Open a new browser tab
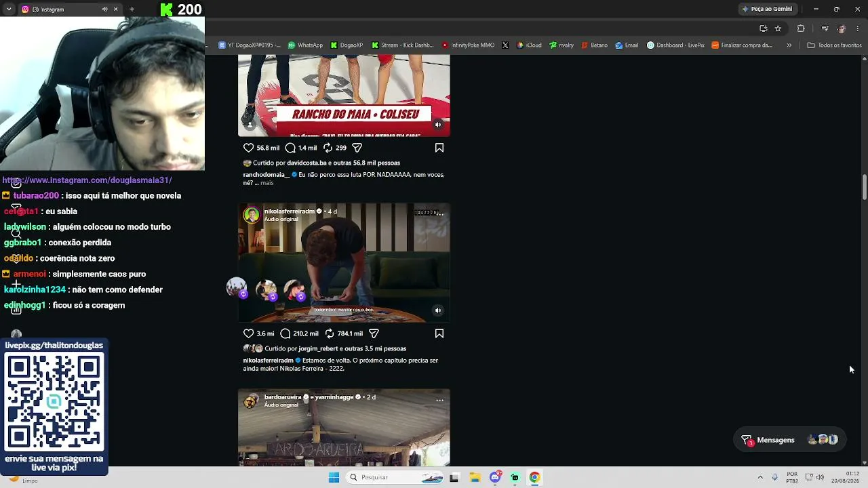Viewport: 868px width, 488px height. point(132,9)
